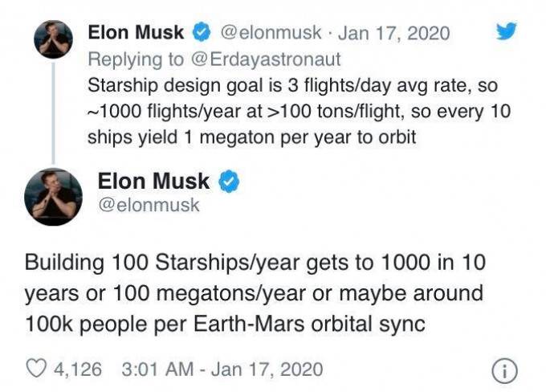Click the Twitter bird logo

pos(507,31)
